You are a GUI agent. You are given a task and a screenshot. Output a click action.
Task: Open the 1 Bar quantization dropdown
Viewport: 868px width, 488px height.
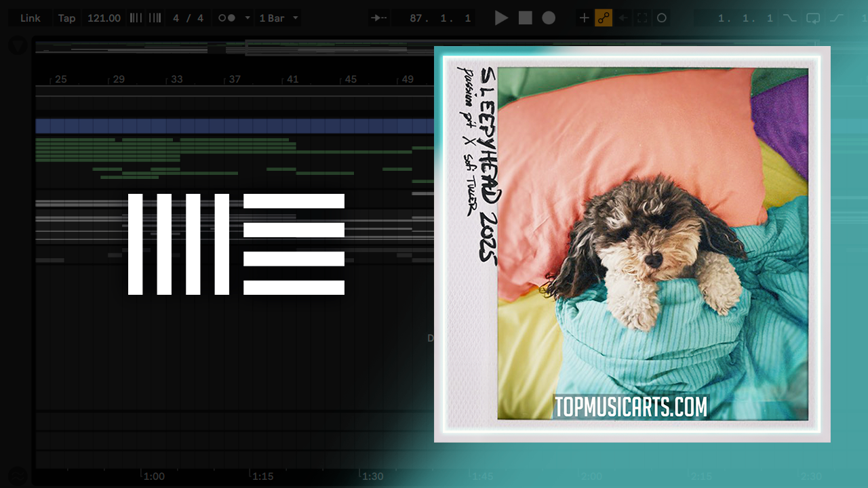[279, 18]
